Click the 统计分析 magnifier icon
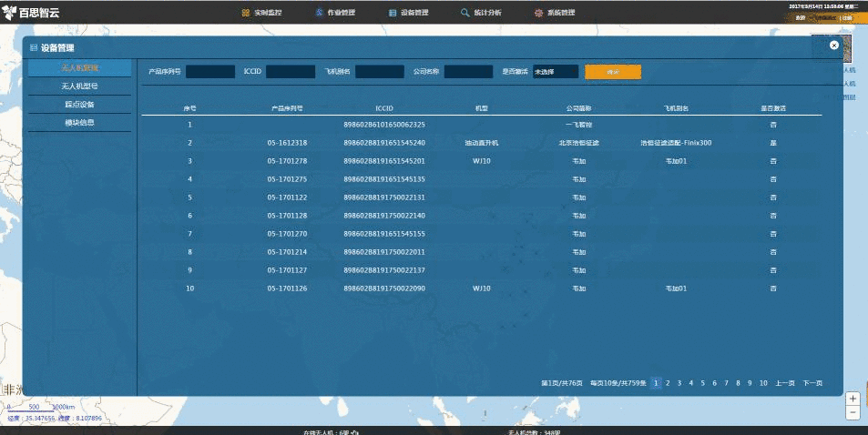The width and height of the screenshot is (868, 435). point(465,13)
